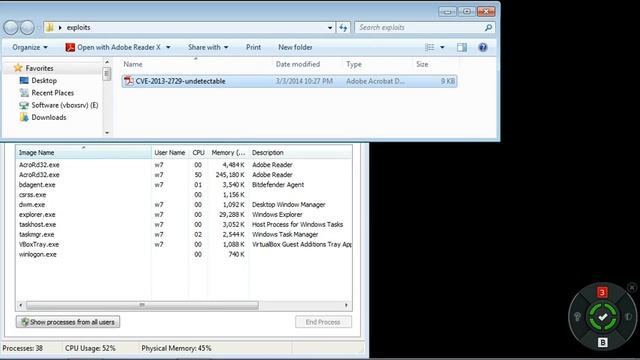Sort processes by Image Name column

pyautogui.click(x=84, y=152)
